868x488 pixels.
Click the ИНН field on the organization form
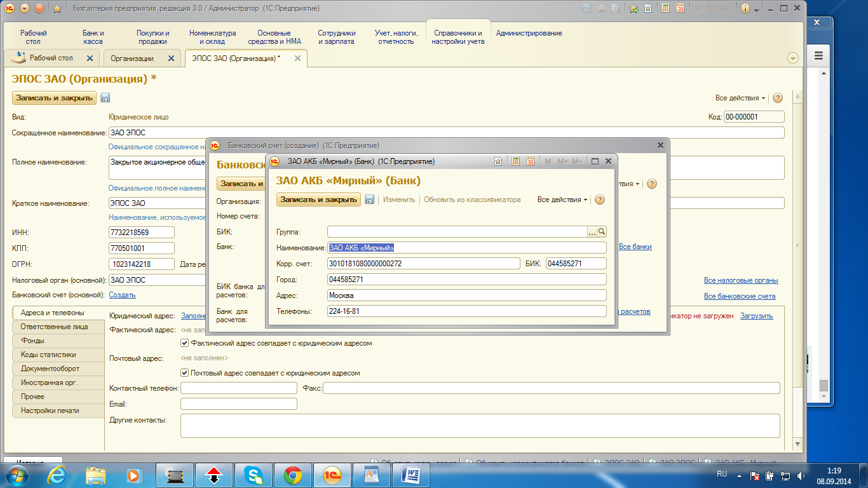142,233
